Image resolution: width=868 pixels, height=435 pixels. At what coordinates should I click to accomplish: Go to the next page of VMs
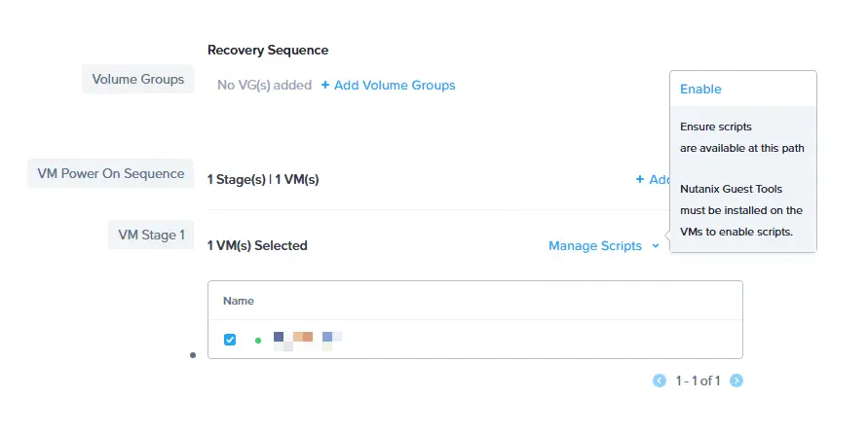pos(736,381)
